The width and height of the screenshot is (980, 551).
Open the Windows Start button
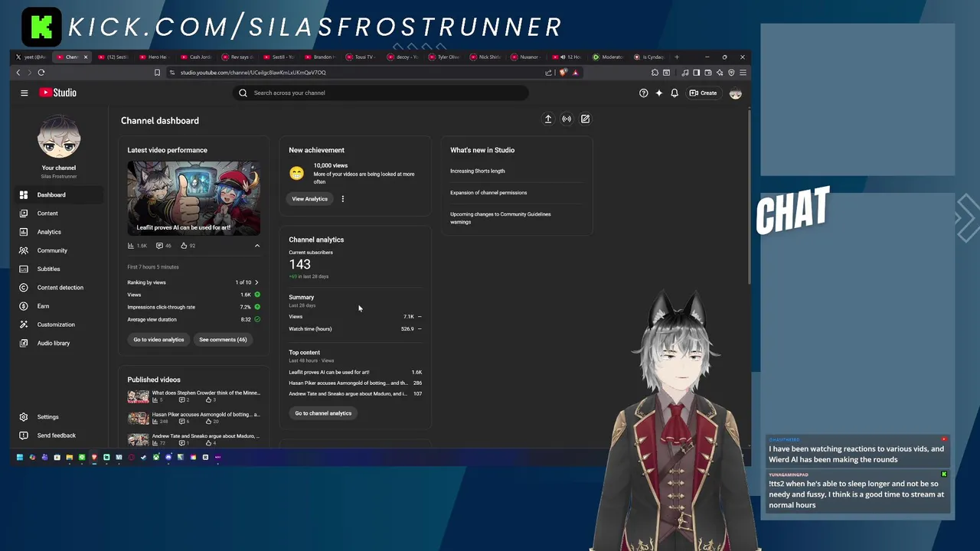(x=20, y=457)
